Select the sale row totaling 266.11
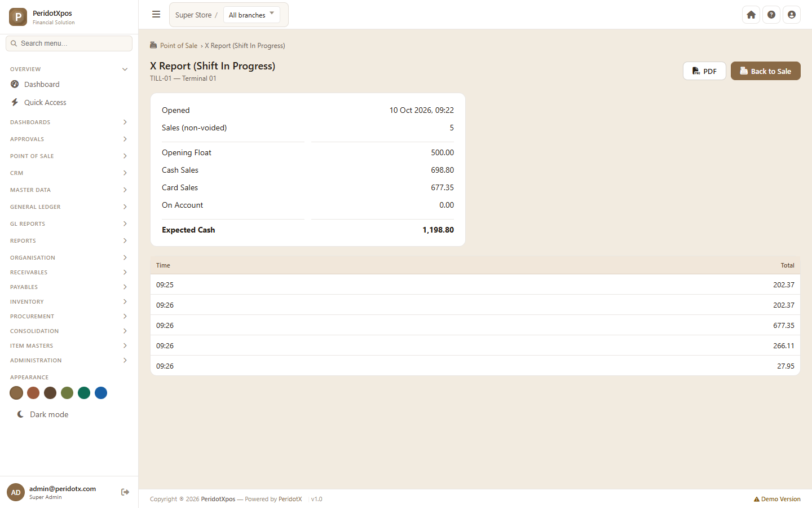Image resolution: width=812 pixels, height=508 pixels. point(475,345)
